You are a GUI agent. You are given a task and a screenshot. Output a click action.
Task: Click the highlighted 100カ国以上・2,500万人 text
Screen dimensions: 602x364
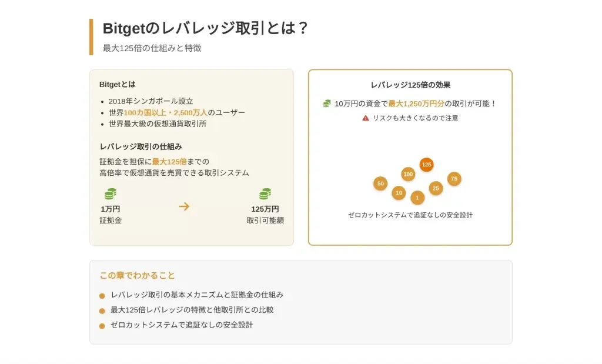coord(165,112)
